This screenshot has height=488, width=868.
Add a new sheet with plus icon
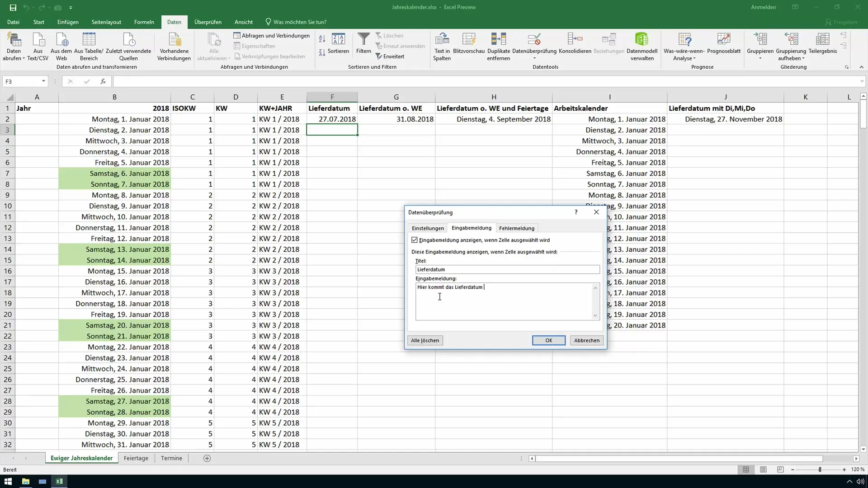tap(207, 458)
